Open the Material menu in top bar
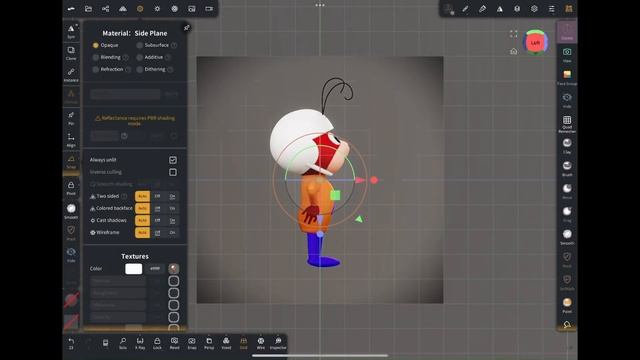 click(140, 9)
